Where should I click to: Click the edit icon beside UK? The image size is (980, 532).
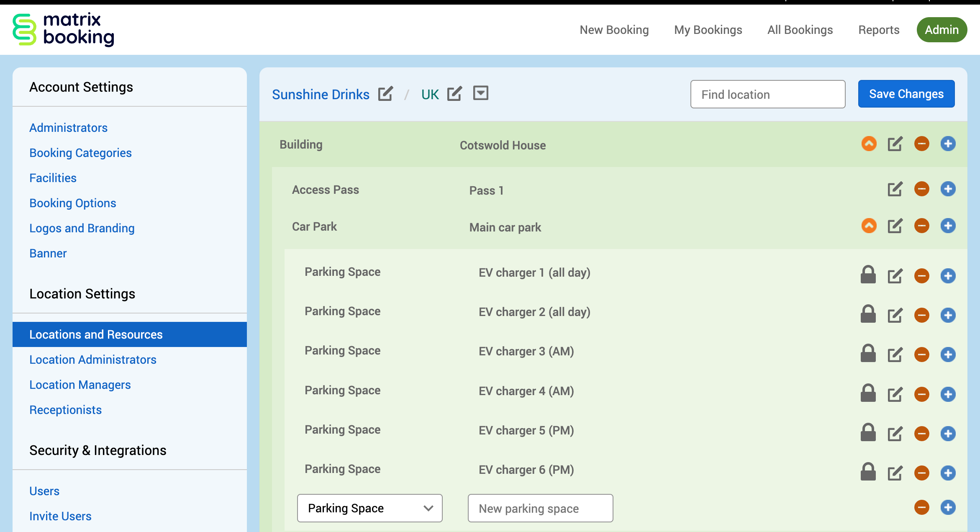(x=454, y=94)
